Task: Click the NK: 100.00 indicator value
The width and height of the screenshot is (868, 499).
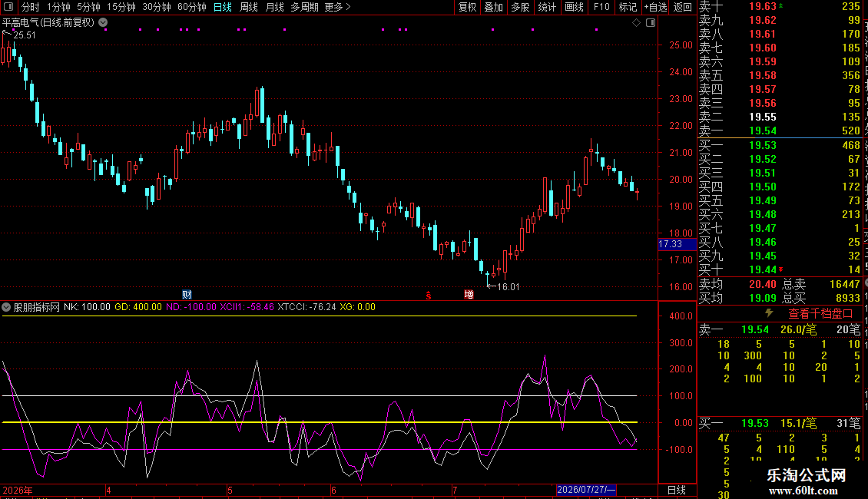Action: pos(87,307)
